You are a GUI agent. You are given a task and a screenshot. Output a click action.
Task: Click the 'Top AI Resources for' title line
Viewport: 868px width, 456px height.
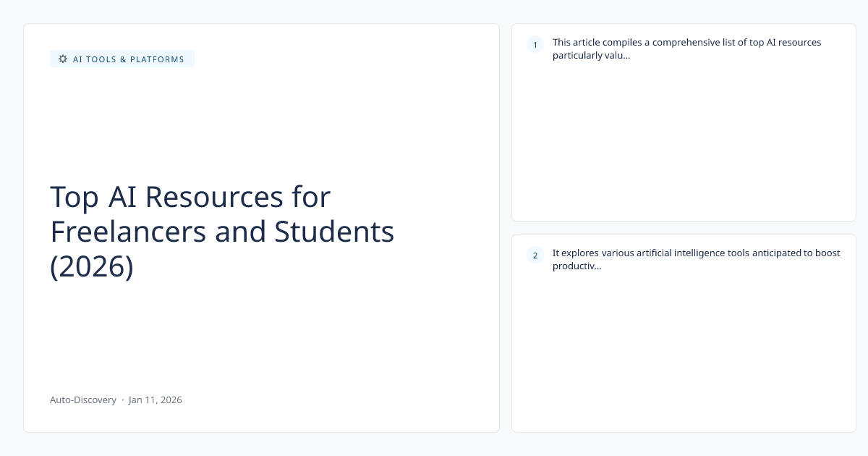(190, 197)
